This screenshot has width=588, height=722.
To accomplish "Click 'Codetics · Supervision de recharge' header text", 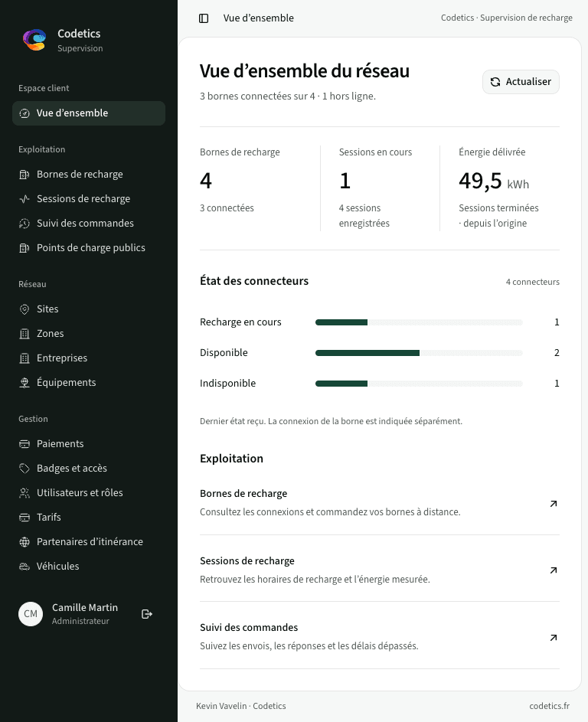I will point(507,18).
